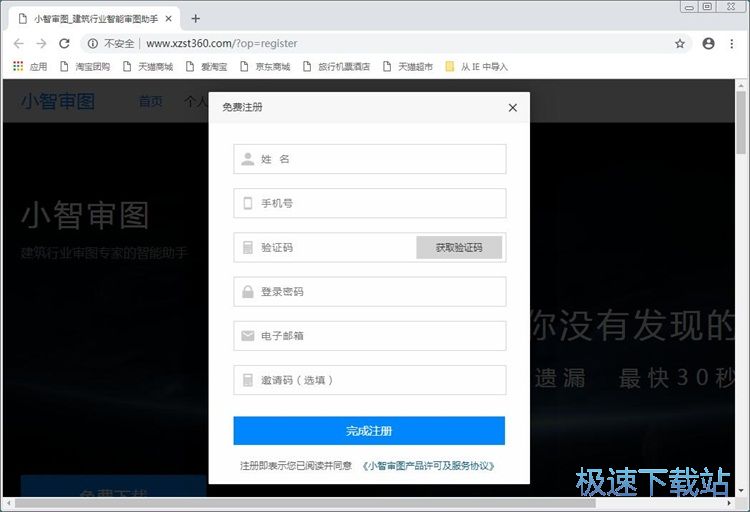Close the 免费注册 dialog with the X
Image resolution: width=750 pixels, height=512 pixels.
[x=513, y=108]
